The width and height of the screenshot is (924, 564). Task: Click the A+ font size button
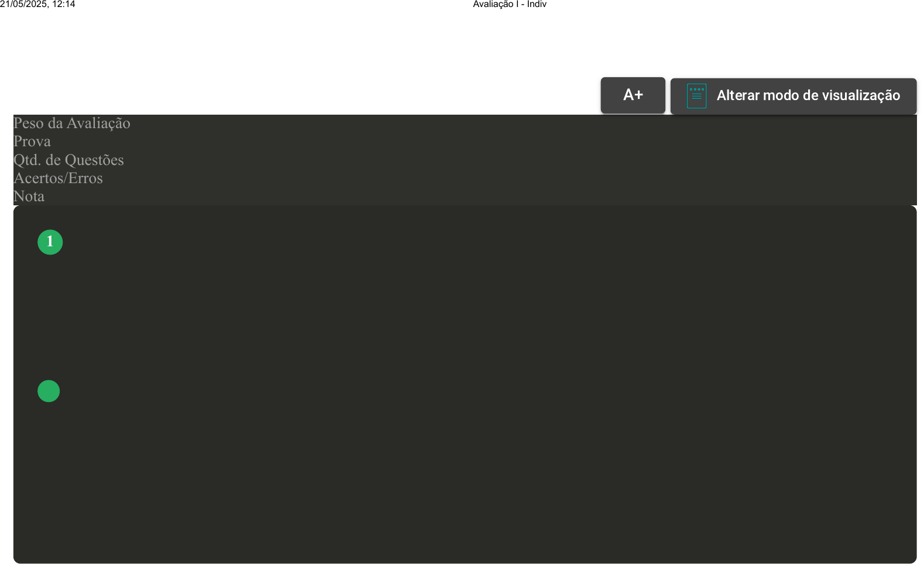[633, 95]
